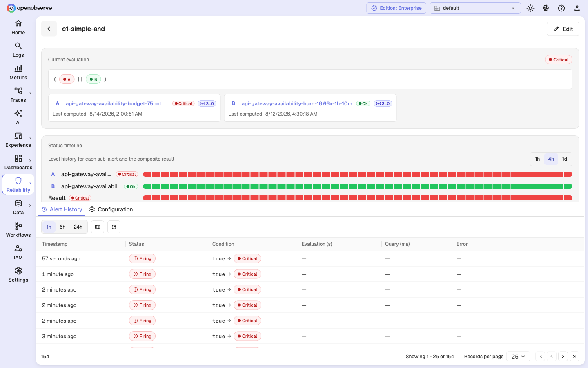Open Metrics from the sidebar
The image size is (588, 368).
tap(18, 72)
